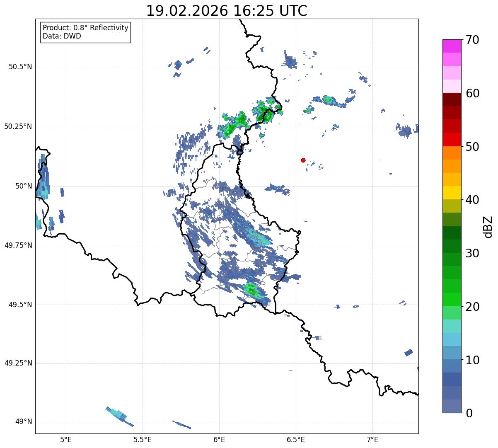Click the dBZ colorbar label
498x448 pixels.
click(x=488, y=226)
